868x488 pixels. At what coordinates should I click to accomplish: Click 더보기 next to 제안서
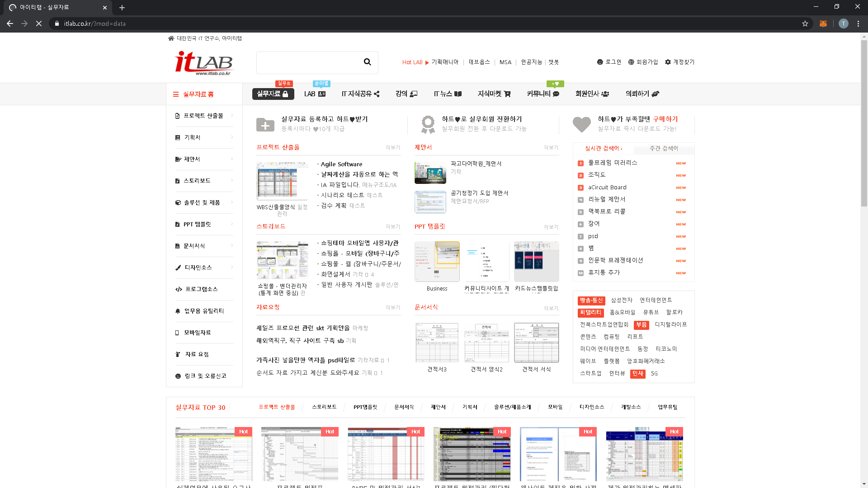pyautogui.click(x=551, y=148)
